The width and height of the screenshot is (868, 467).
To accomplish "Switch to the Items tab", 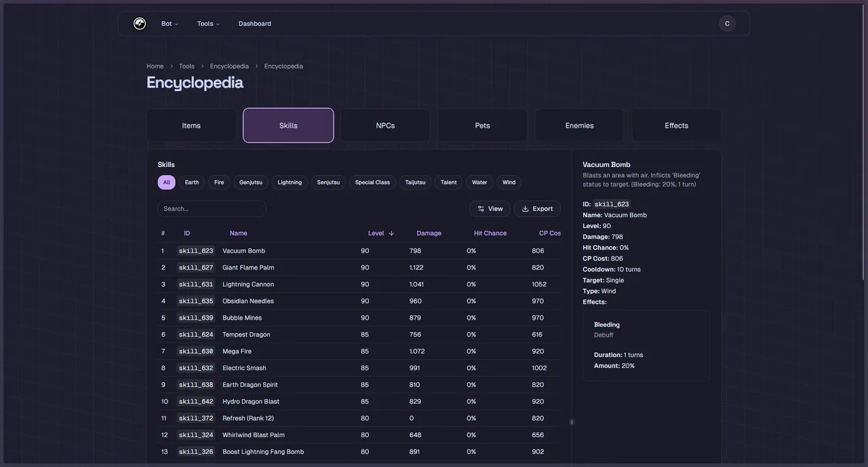I will (x=191, y=126).
